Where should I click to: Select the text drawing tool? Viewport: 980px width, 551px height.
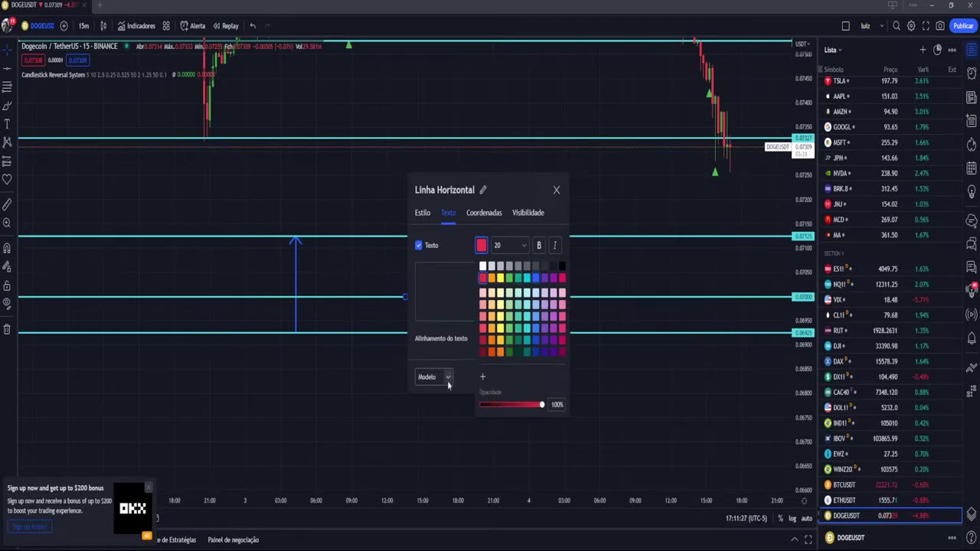click(x=7, y=124)
